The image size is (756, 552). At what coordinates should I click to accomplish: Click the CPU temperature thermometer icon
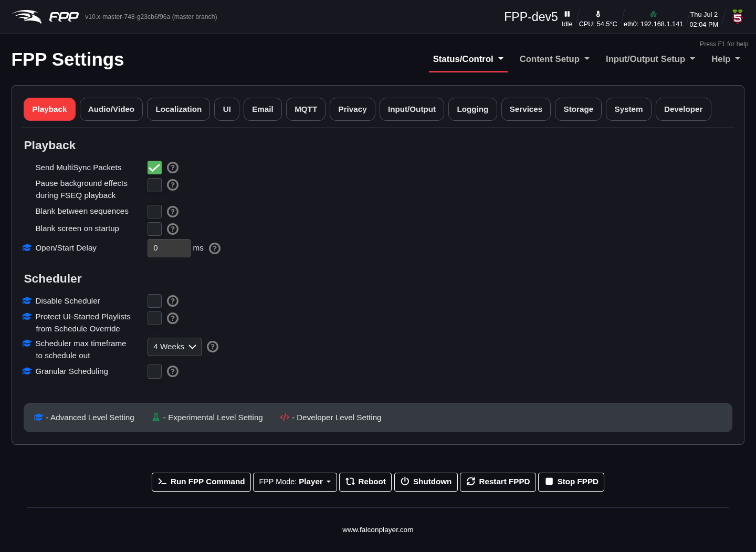coord(598,14)
